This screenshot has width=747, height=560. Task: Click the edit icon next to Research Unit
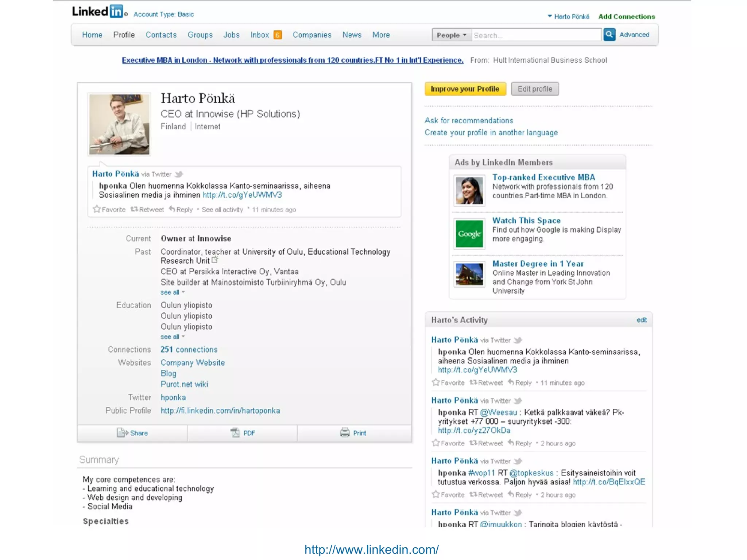(215, 260)
